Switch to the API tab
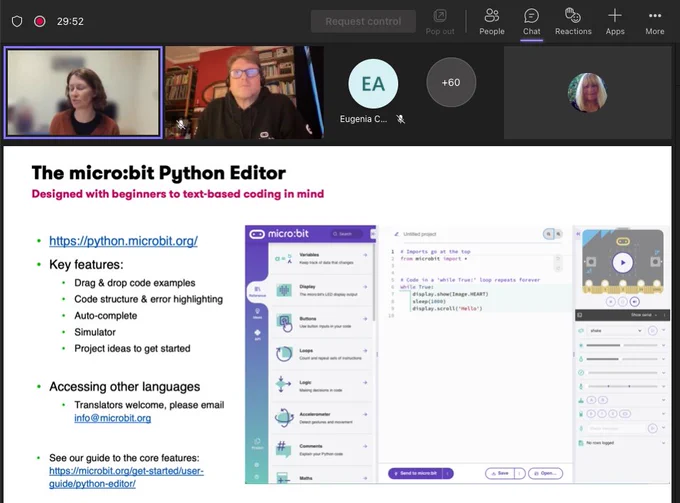The width and height of the screenshot is (680, 503). tap(257, 335)
